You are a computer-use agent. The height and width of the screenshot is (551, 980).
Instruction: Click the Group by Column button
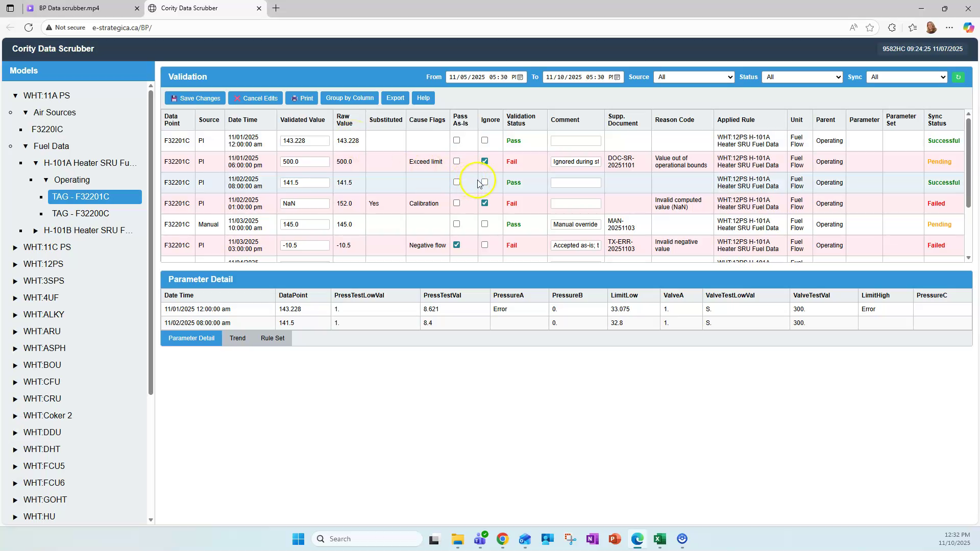[x=349, y=98]
